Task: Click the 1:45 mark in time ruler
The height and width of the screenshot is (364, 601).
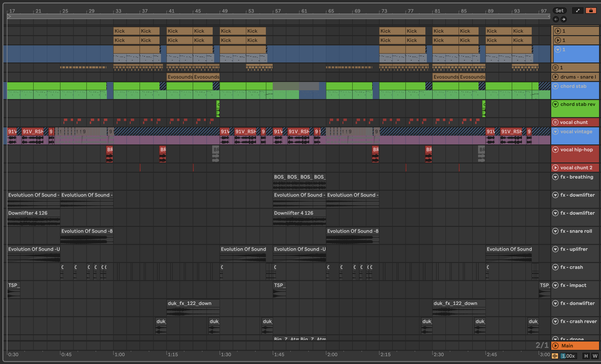Action: [x=279, y=354]
